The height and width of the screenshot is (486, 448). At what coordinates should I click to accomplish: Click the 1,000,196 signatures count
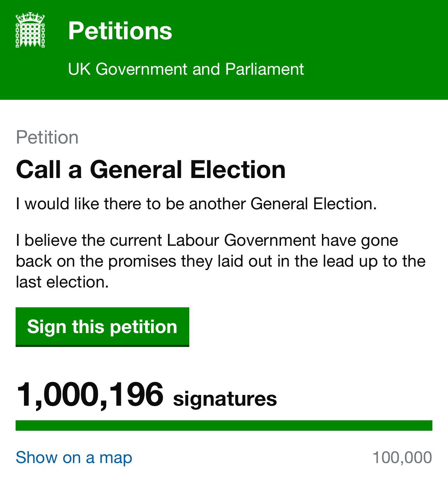(x=146, y=395)
